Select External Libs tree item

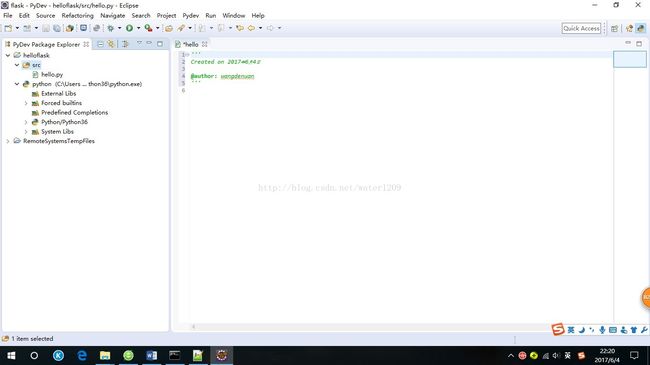click(x=58, y=94)
